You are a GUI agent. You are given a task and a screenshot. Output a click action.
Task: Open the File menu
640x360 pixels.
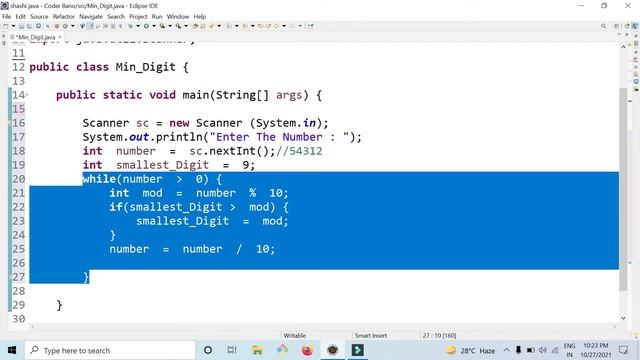tap(7, 17)
